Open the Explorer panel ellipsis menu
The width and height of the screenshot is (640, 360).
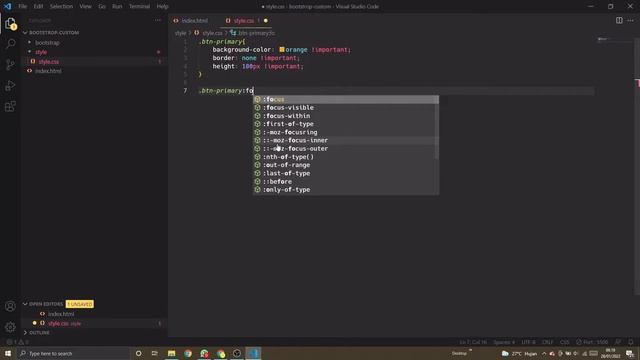pos(158,20)
